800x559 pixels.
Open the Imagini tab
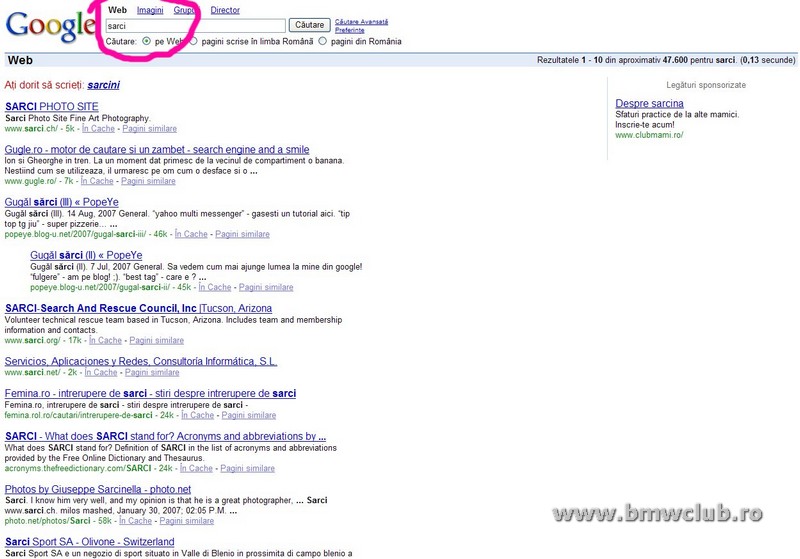(150, 10)
